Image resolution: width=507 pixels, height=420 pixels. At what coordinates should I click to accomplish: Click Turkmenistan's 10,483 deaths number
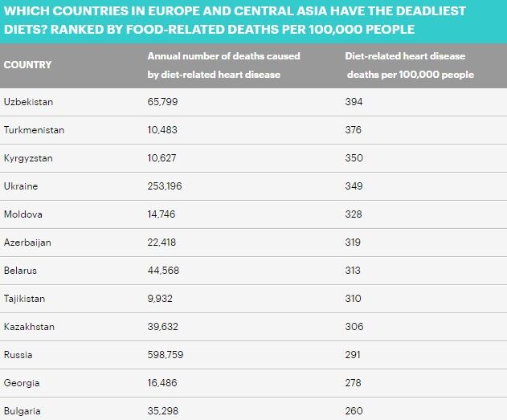(162, 130)
